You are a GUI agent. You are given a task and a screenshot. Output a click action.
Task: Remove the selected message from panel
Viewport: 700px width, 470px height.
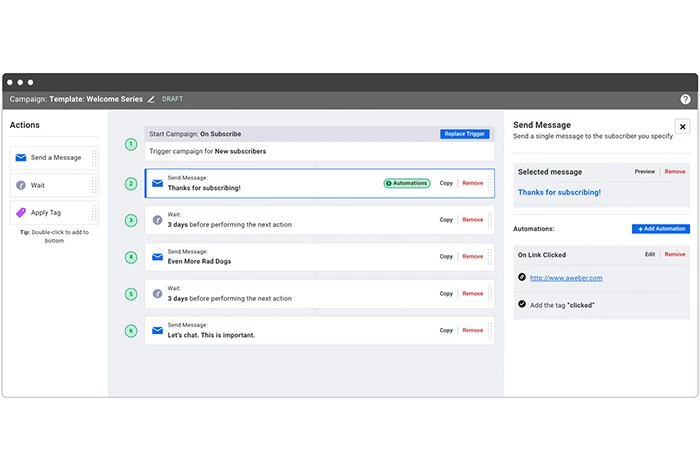pyautogui.click(x=675, y=172)
